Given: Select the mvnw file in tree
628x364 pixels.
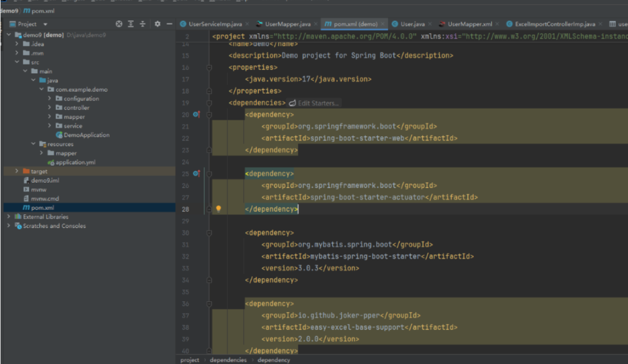Looking at the screenshot, I should pyautogui.click(x=38, y=190).
